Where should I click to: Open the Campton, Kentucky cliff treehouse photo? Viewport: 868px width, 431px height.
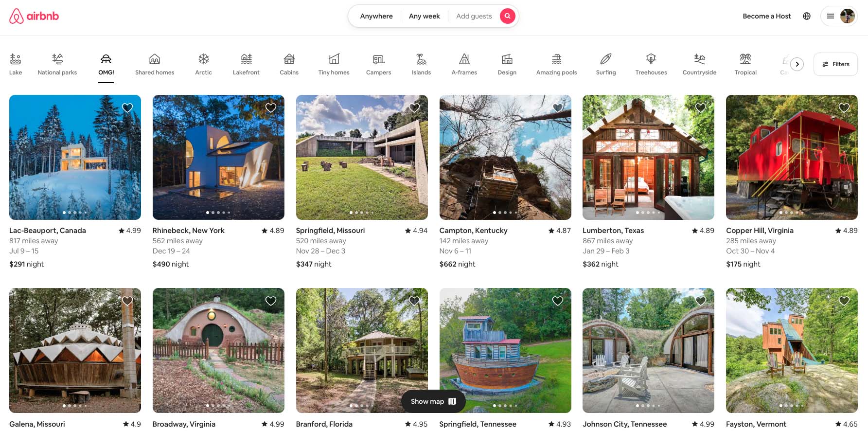click(x=505, y=157)
